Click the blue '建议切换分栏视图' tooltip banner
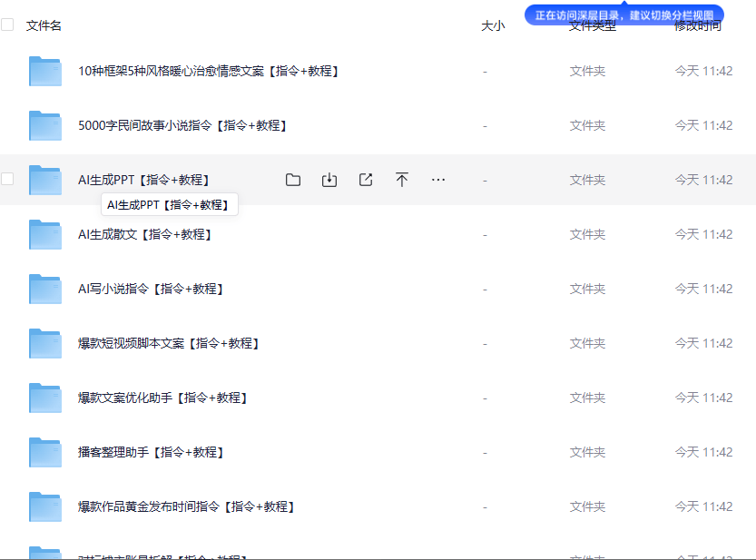The height and width of the screenshot is (560, 756). coord(623,14)
